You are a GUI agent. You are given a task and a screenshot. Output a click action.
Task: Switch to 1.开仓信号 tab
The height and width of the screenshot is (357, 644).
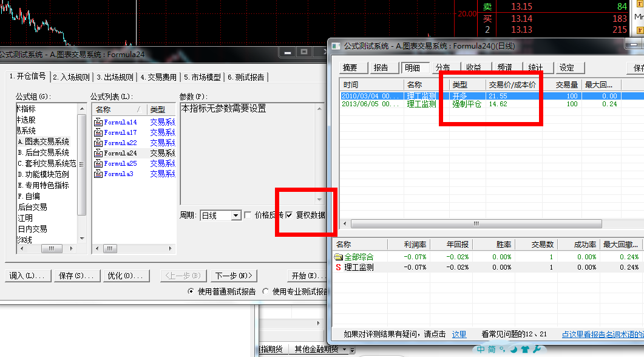pyautogui.click(x=27, y=76)
